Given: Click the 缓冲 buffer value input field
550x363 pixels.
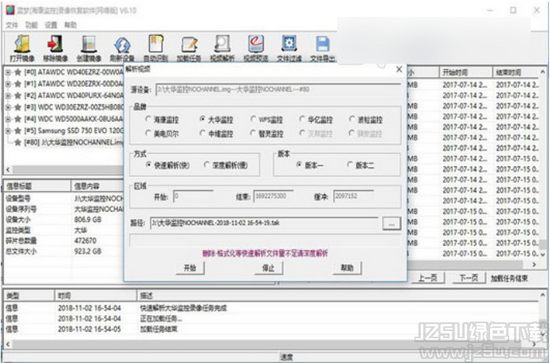Looking at the screenshot, I should pos(353,196).
